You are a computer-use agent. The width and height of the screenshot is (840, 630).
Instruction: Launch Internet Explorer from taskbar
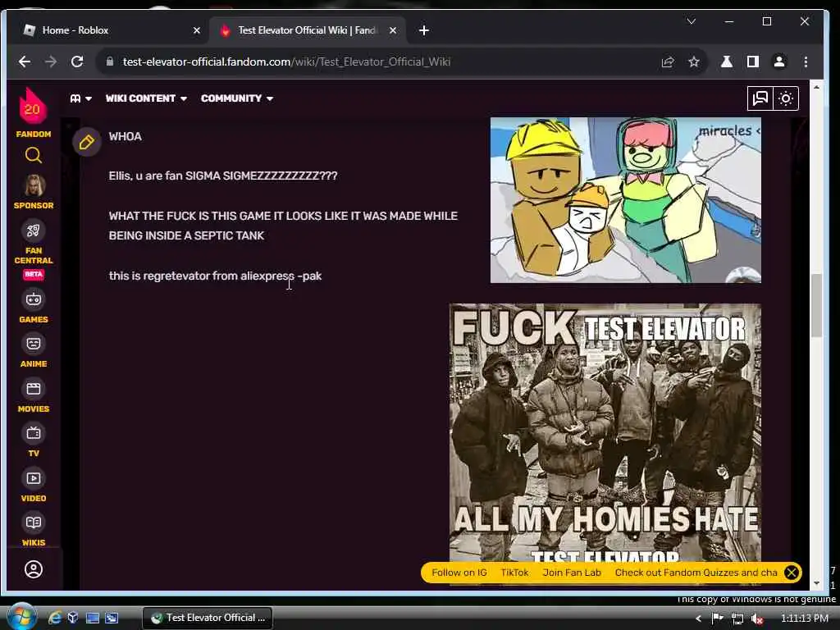click(x=55, y=618)
